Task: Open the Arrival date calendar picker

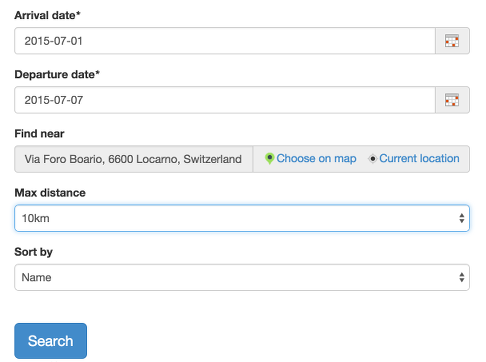Action: 452,41
